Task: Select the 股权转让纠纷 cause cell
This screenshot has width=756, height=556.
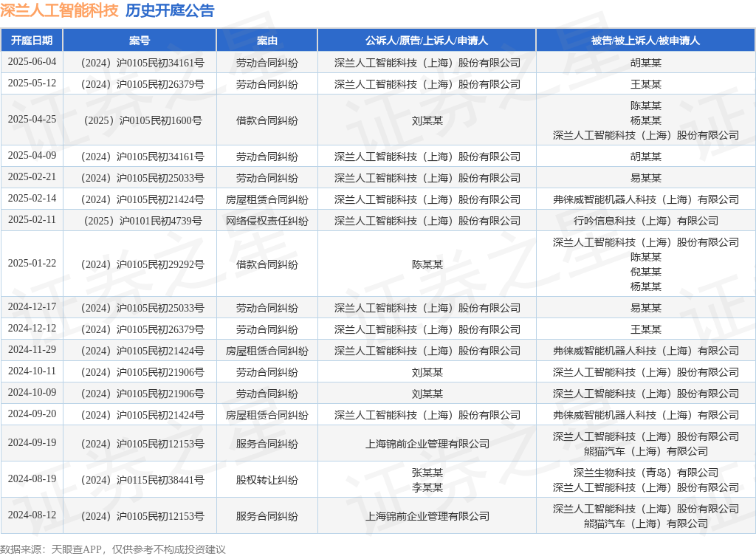Action: 267,480
